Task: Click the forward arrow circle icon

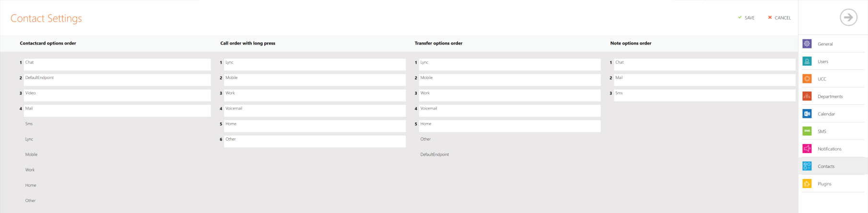Action: [x=848, y=18]
